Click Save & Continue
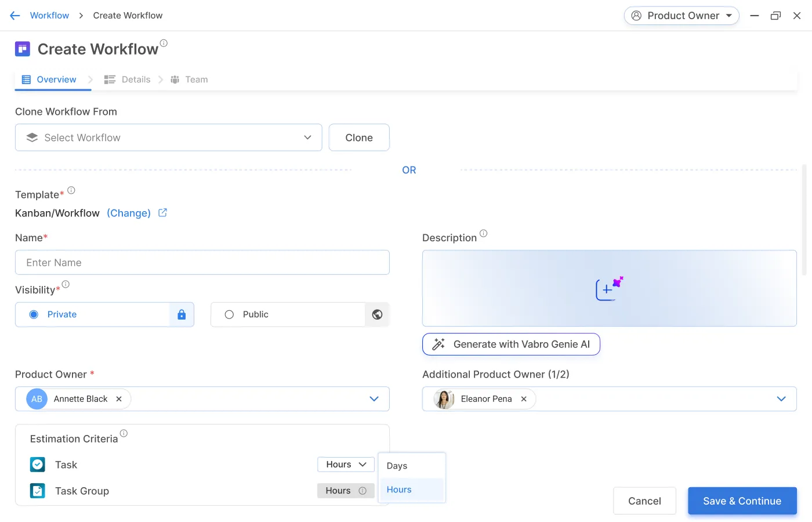 click(742, 501)
